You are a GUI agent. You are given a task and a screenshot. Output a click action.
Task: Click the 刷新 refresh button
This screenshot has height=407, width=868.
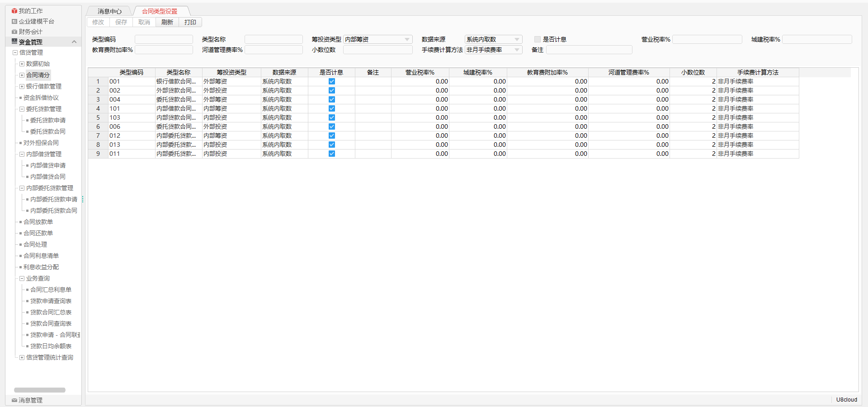point(167,22)
